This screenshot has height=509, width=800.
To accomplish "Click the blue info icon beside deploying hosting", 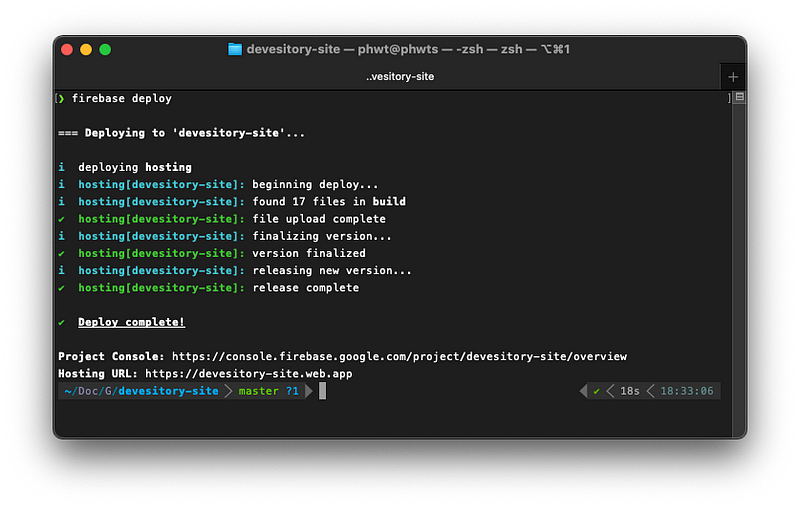I will pyautogui.click(x=62, y=167).
